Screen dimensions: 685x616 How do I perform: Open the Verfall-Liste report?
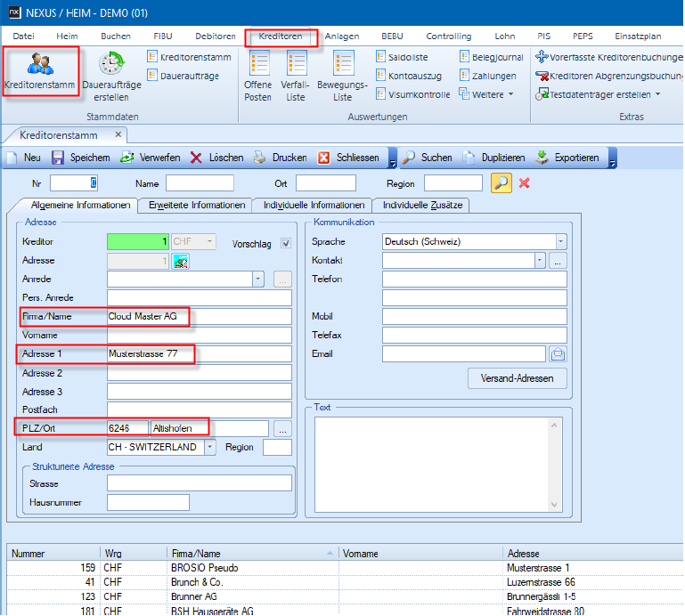click(295, 76)
